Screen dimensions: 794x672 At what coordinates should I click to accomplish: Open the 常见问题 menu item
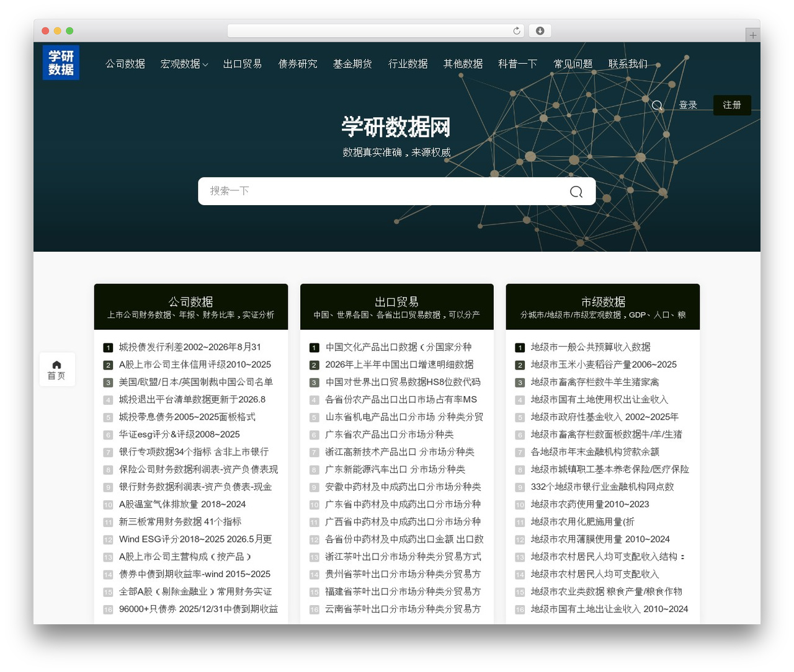(x=573, y=64)
